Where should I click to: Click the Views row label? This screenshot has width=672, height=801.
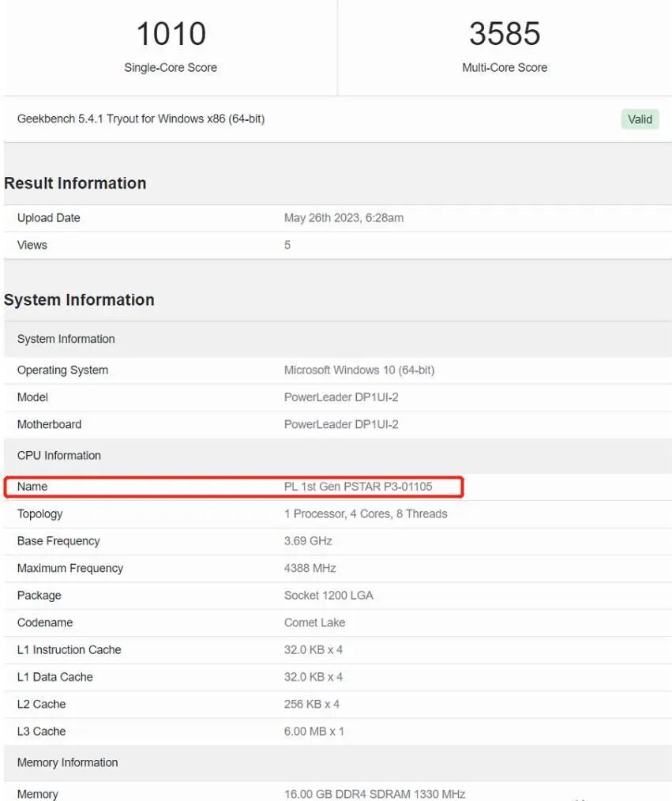[x=32, y=245]
